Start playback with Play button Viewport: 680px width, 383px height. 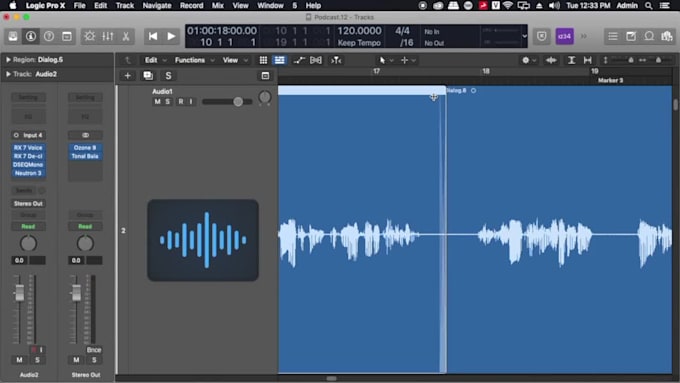(x=171, y=36)
